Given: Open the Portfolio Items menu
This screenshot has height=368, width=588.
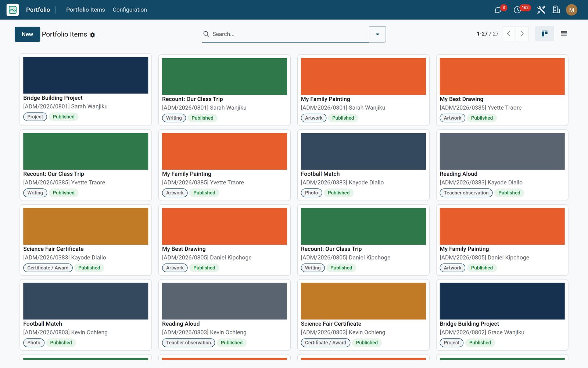Looking at the screenshot, I should pyautogui.click(x=85, y=10).
